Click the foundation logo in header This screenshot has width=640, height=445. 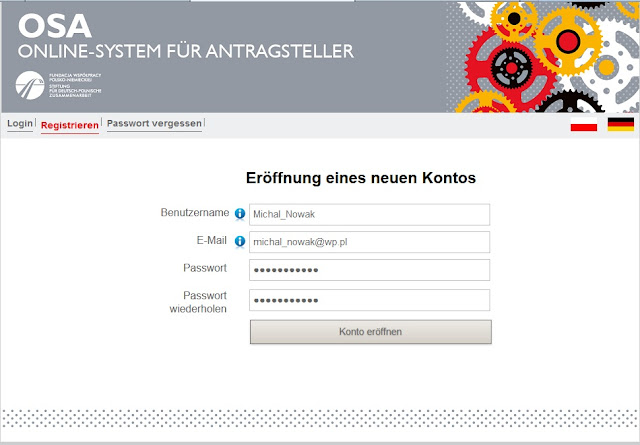click(x=58, y=85)
